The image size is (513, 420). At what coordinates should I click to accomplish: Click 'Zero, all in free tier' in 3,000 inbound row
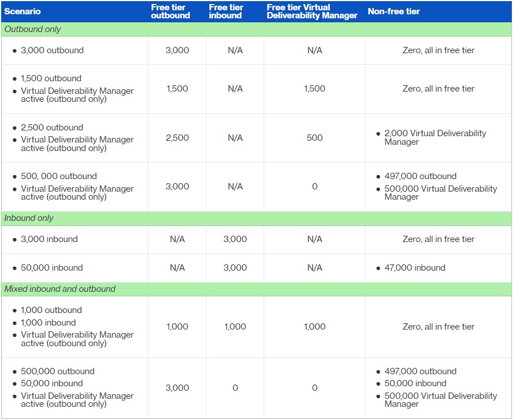click(x=439, y=239)
